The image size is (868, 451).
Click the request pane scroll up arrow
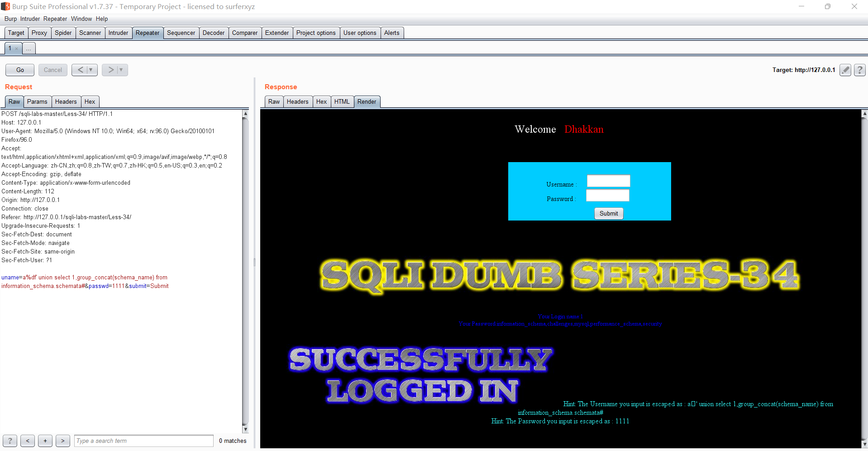click(245, 113)
